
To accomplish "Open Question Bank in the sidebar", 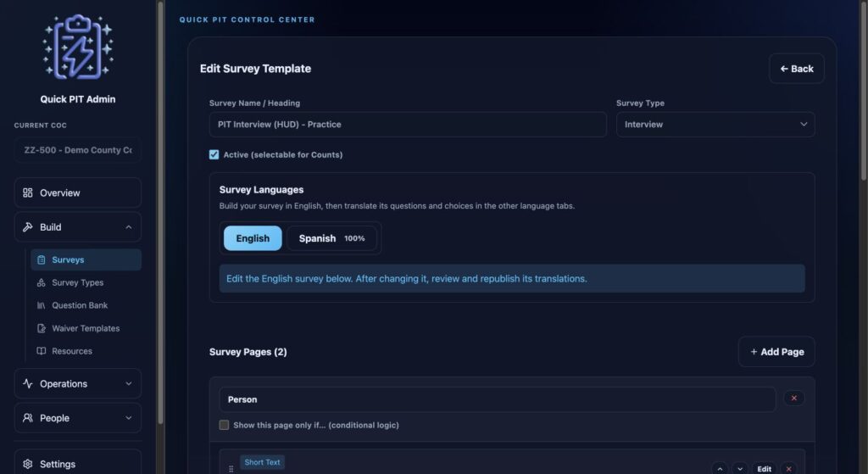I will 86,305.
